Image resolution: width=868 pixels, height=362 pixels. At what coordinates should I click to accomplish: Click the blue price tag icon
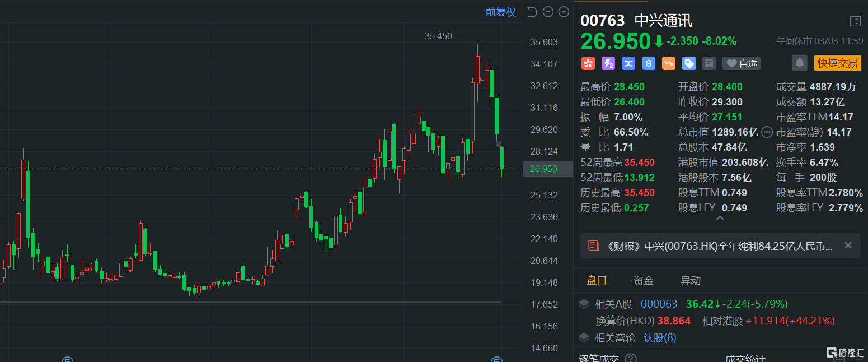pyautogui.click(x=689, y=63)
